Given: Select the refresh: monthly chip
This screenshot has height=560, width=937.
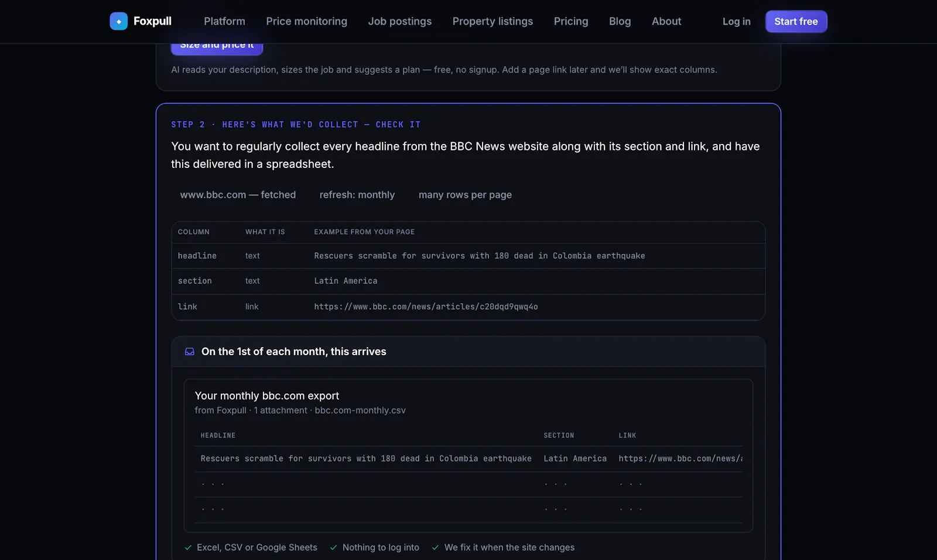Looking at the screenshot, I should (357, 195).
